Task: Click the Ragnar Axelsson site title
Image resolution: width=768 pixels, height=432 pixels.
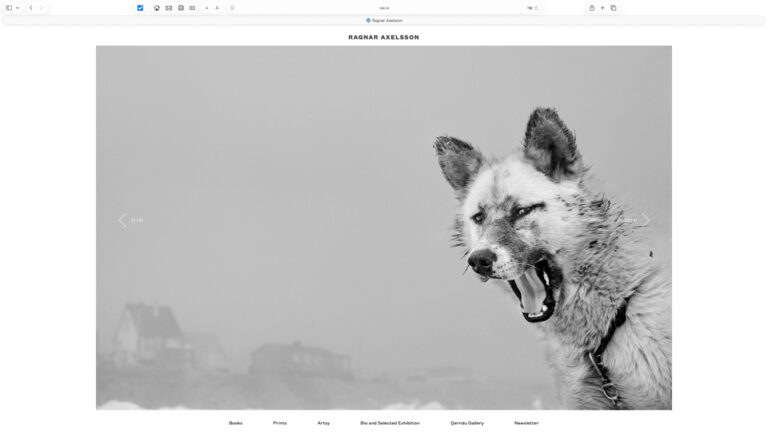Action: coord(384,37)
